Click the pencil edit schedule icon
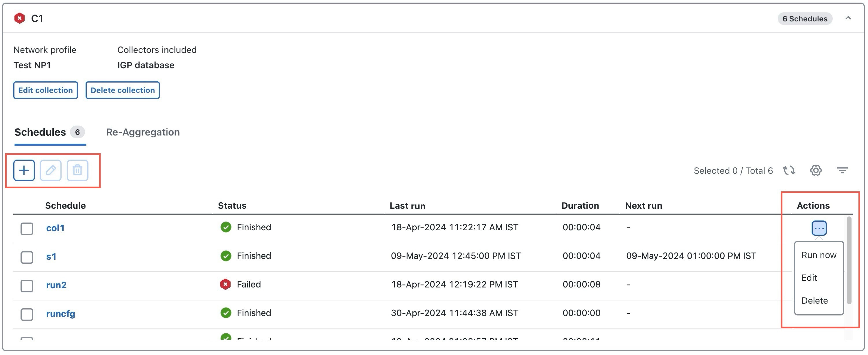 [51, 170]
